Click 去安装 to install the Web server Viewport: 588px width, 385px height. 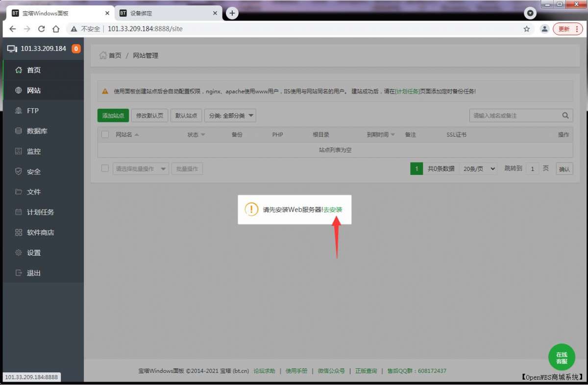pos(334,209)
